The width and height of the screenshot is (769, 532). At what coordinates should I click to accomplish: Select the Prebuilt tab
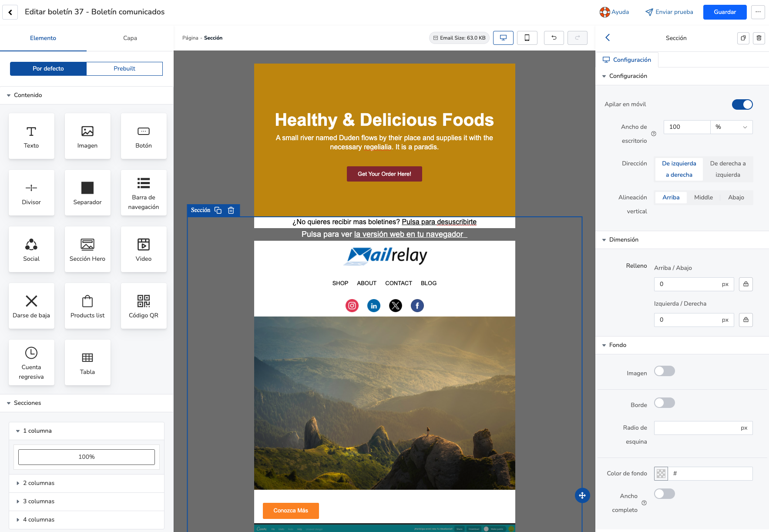point(124,69)
